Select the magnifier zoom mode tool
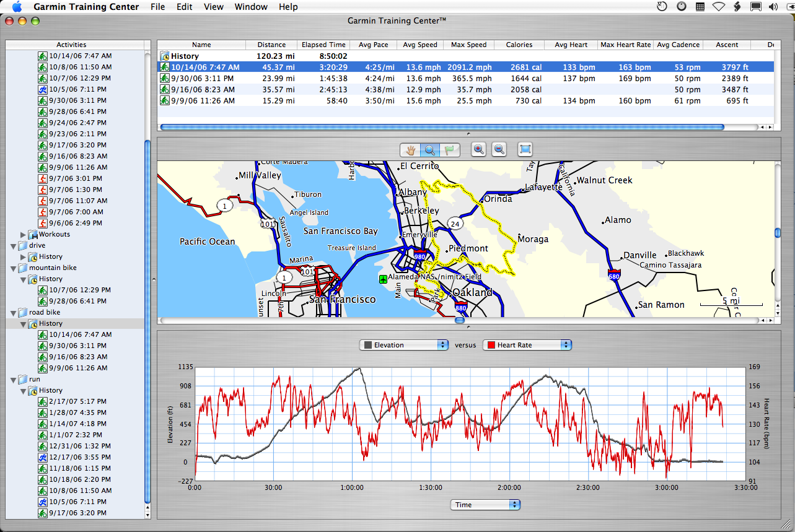 pyautogui.click(x=430, y=149)
